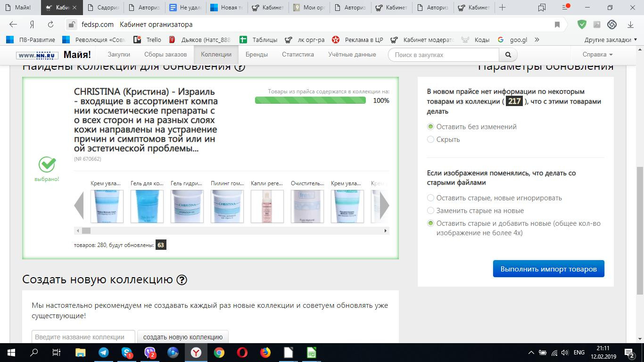This screenshot has height=362, width=644.
Task: Open a new browser tab with plus
Action: pyautogui.click(x=503, y=8)
